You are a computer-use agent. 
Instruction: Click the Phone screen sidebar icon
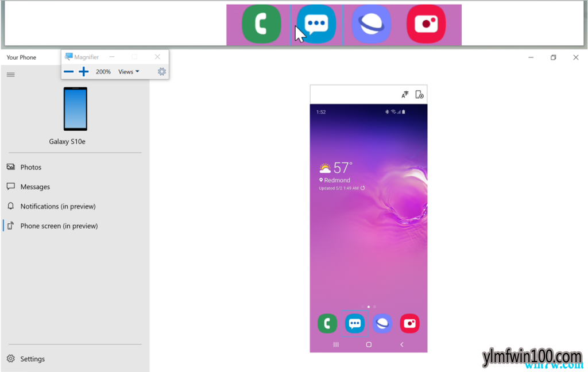click(10, 226)
